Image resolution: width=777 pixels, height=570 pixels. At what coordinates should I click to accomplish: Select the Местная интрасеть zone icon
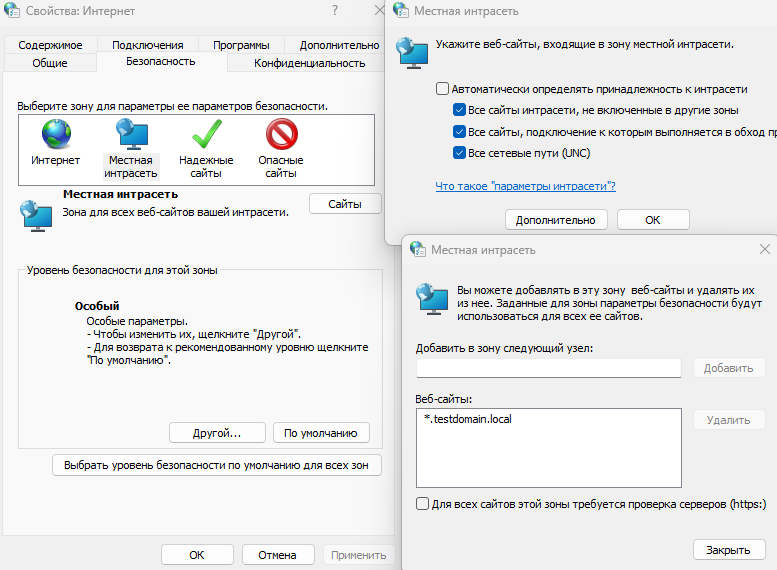tap(131, 134)
